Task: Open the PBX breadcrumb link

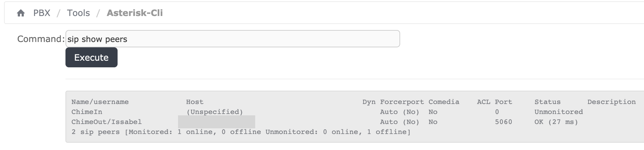Action: (42, 13)
